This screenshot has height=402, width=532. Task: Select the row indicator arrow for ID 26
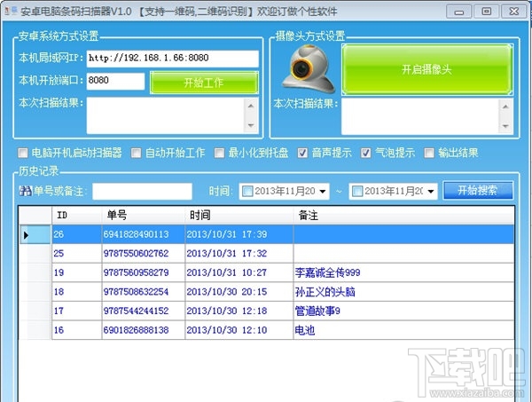click(26, 234)
